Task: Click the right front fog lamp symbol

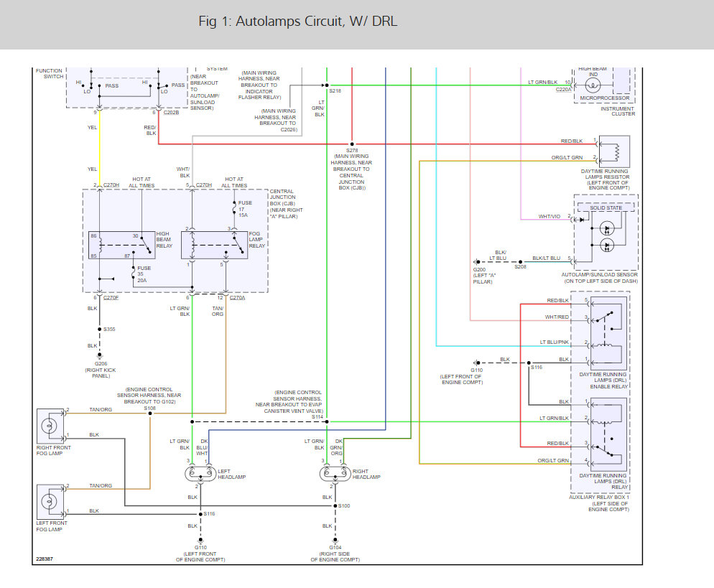Action: tap(50, 426)
